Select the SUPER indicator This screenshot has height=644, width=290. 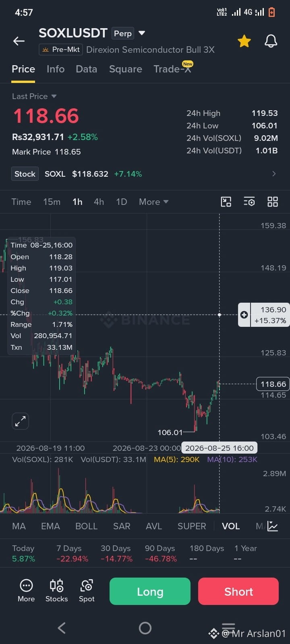[192, 526]
